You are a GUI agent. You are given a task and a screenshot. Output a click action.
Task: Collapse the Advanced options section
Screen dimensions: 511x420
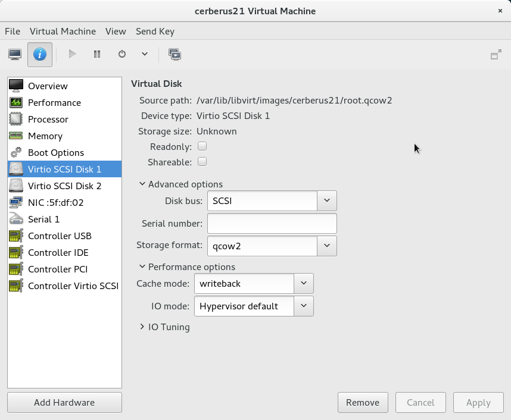pos(181,184)
